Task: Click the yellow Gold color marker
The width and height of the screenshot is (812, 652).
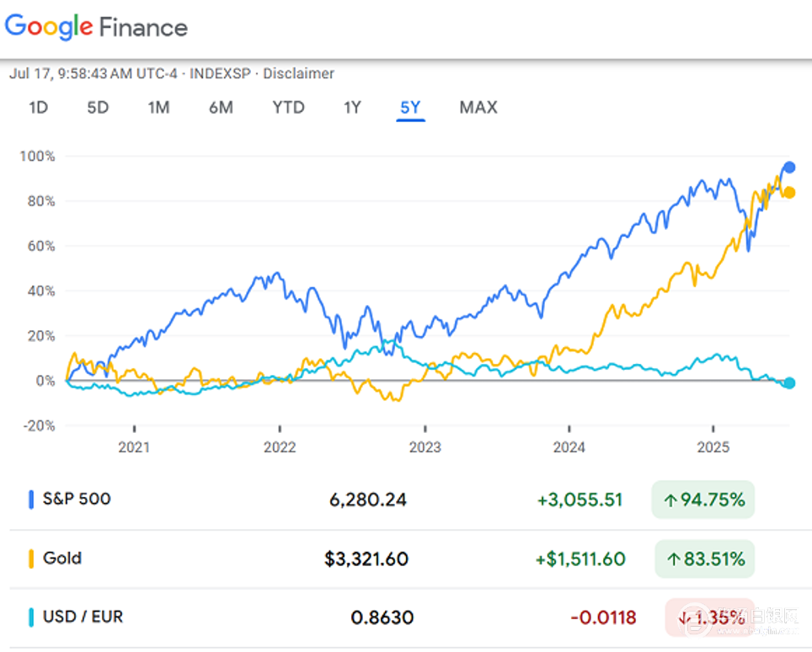Action: pos(31,558)
